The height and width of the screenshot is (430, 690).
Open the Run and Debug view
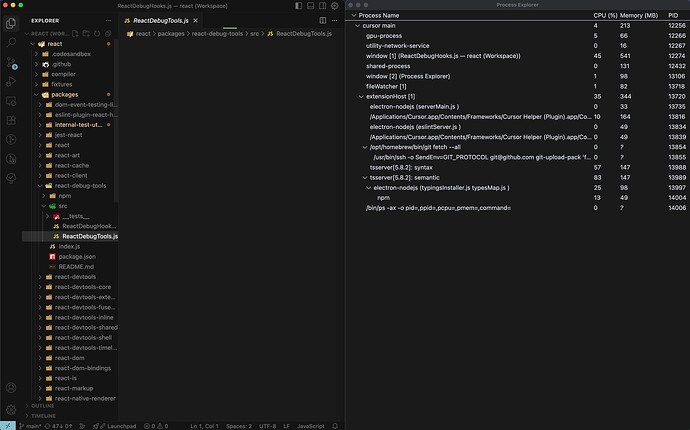[11, 82]
